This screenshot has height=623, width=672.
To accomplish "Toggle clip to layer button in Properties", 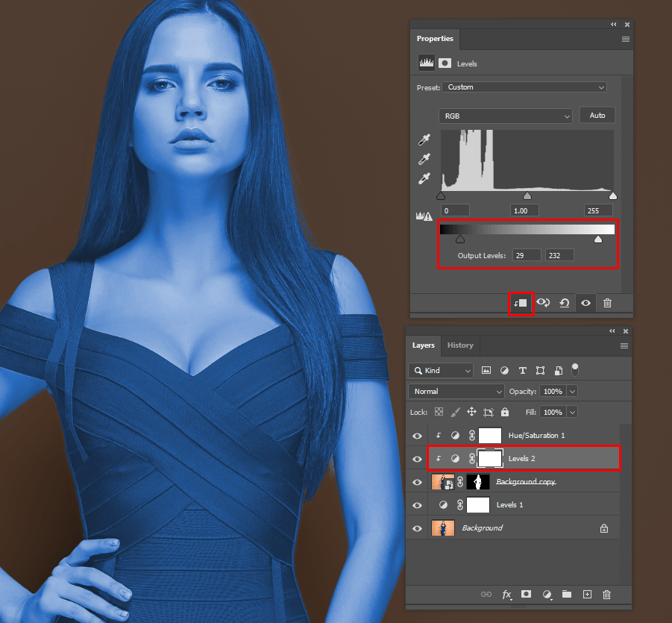I will pyautogui.click(x=521, y=303).
